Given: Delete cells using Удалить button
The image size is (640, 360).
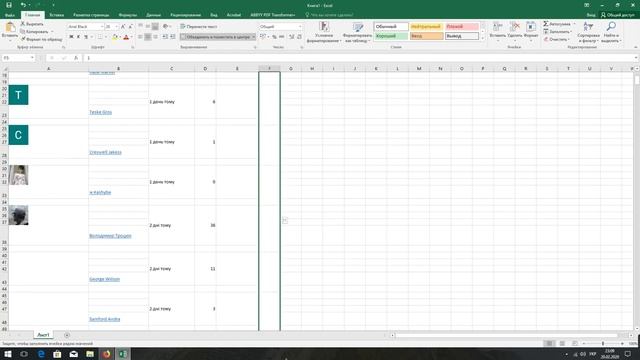Looking at the screenshot, I should tap(515, 31).
